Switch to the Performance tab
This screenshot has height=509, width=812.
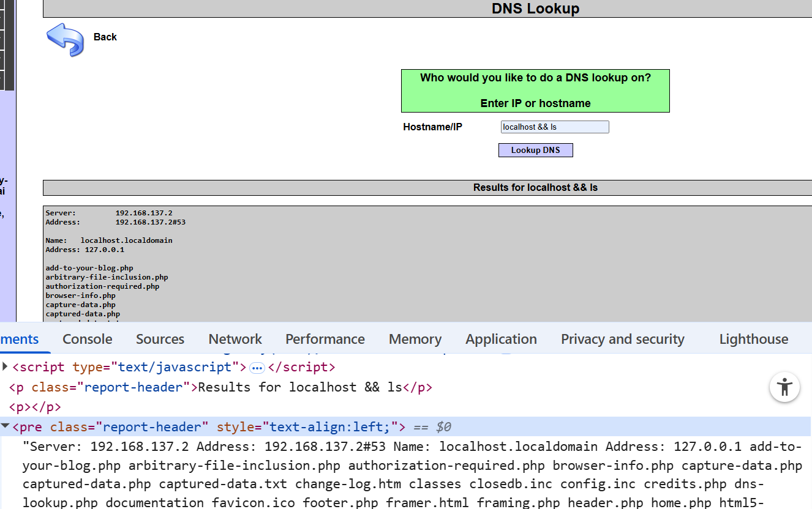click(x=325, y=339)
